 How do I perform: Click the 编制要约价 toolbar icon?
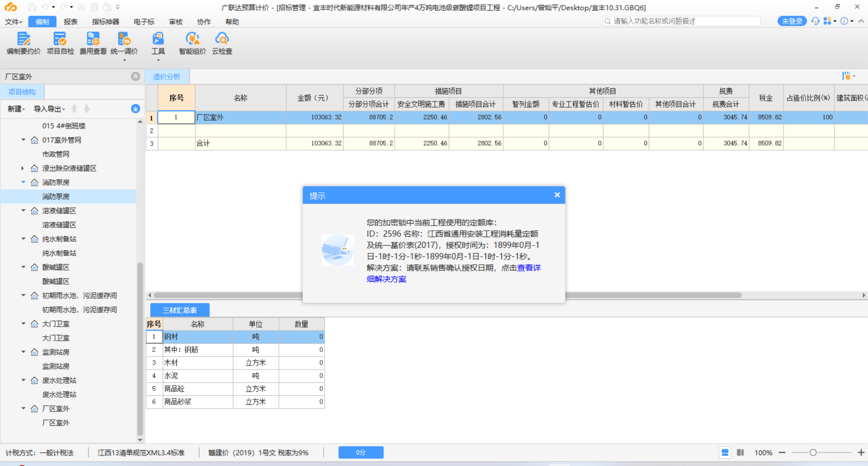point(24,43)
